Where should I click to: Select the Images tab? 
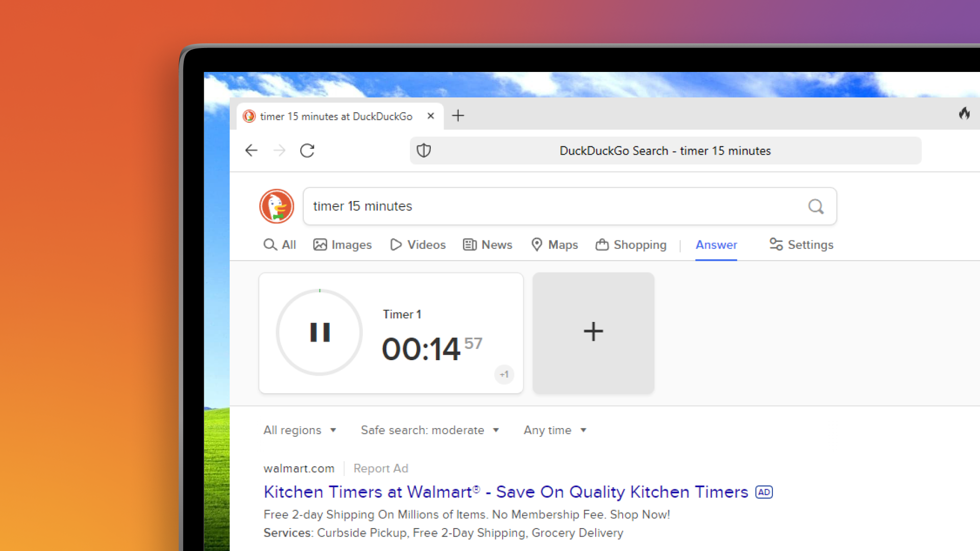tap(342, 244)
